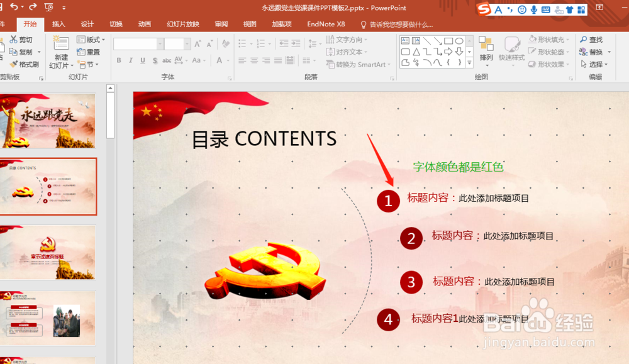
Task: Open the font color A dropdown arrow
Action: point(228,60)
